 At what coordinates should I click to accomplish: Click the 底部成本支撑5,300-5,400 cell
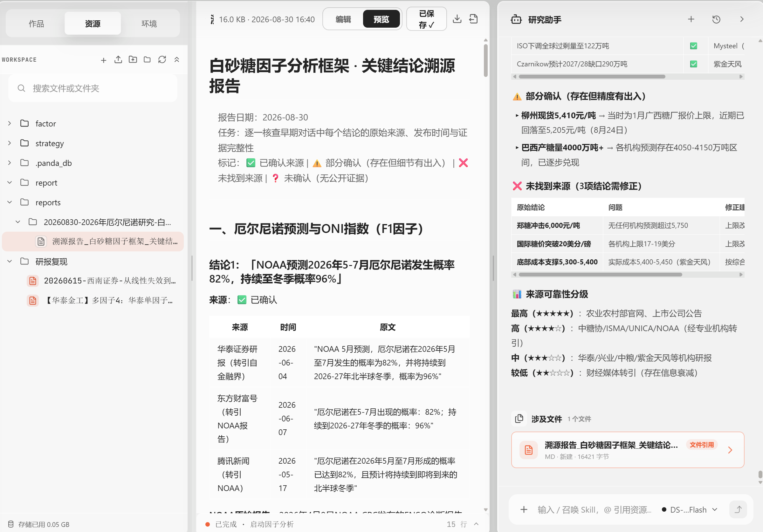click(557, 262)
